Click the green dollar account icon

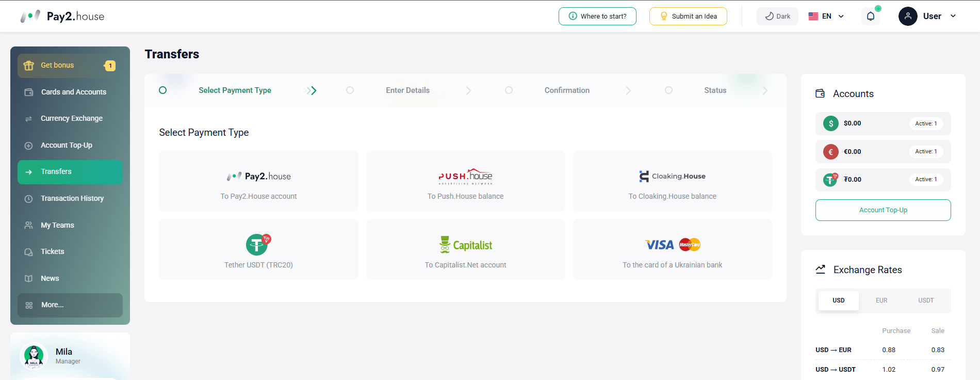[x=831, y=123]
